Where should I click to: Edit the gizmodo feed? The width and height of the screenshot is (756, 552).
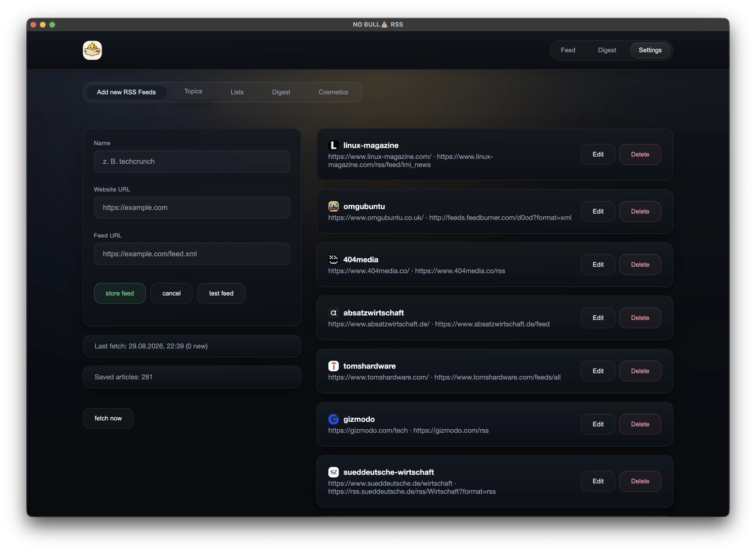(598, 424)
